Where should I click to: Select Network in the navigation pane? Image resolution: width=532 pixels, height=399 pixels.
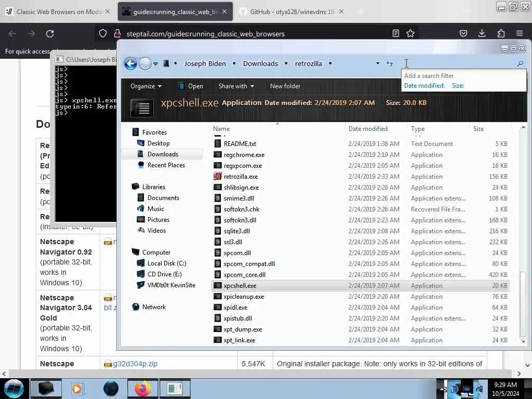154,307
